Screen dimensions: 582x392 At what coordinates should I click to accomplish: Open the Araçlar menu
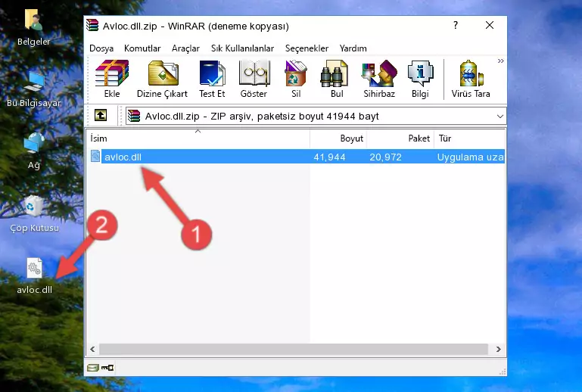[x=185, y=48]
